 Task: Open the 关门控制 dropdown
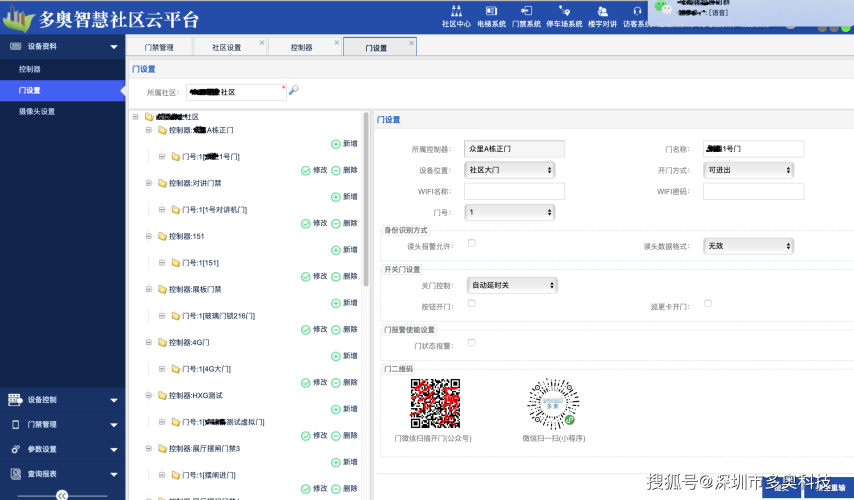[x=512, y=285]
